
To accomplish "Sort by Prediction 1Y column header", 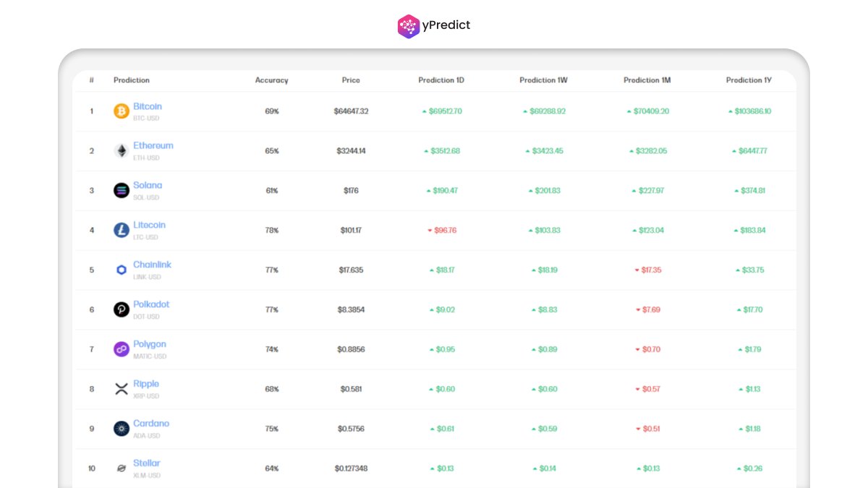I will (x=749, y=80).
